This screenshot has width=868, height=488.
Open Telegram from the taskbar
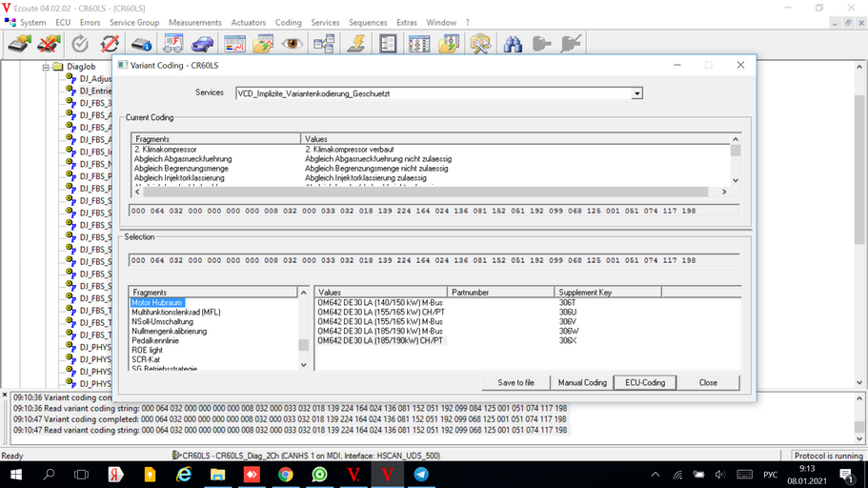pos(421,475)
